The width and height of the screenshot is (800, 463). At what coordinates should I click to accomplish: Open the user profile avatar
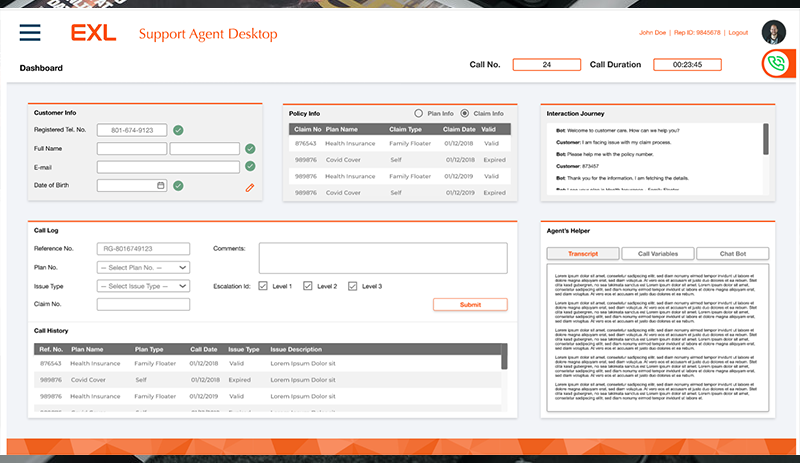pos(773,33)
